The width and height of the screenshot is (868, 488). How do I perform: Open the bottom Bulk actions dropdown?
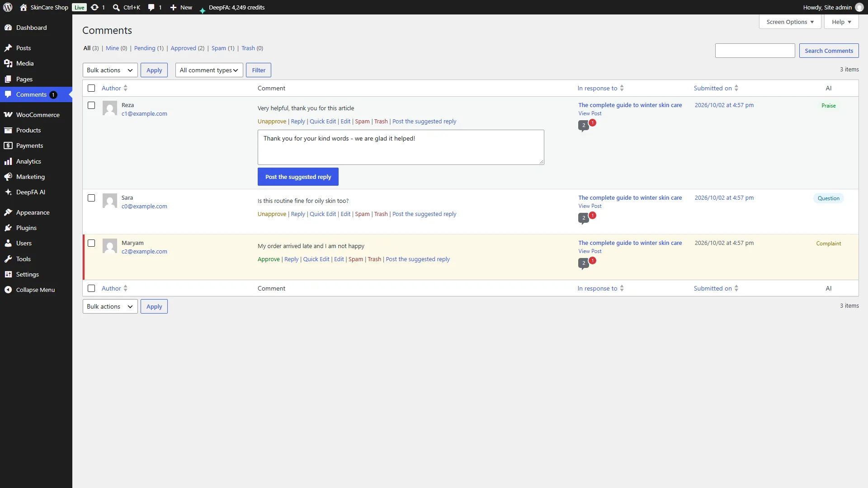[x=110, y=306]
